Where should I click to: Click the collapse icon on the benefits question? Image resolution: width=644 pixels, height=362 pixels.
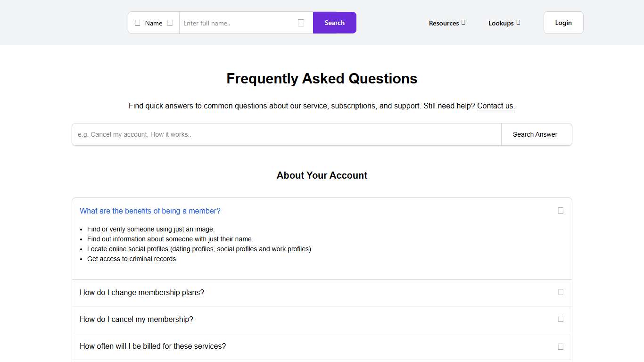coord(561,211)
